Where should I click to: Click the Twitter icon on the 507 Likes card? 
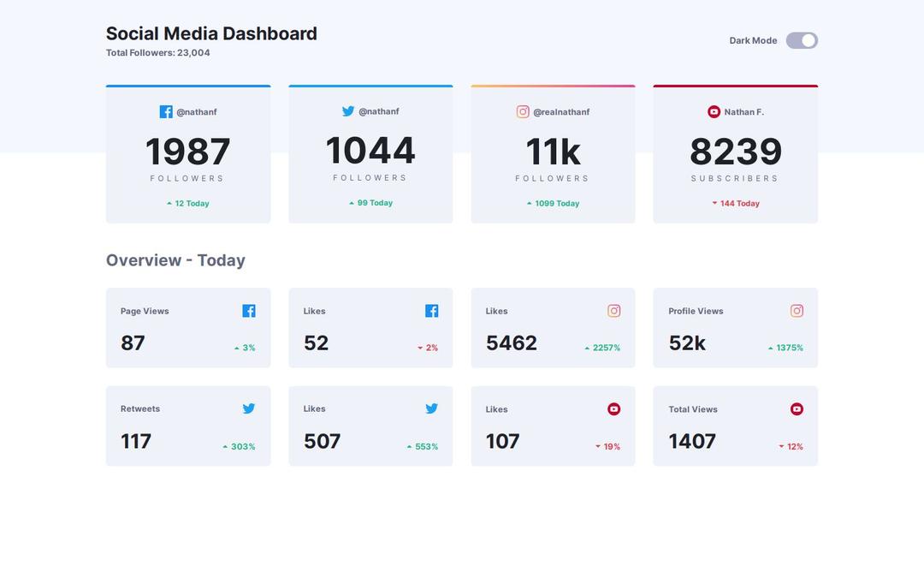tap(431, 408)
